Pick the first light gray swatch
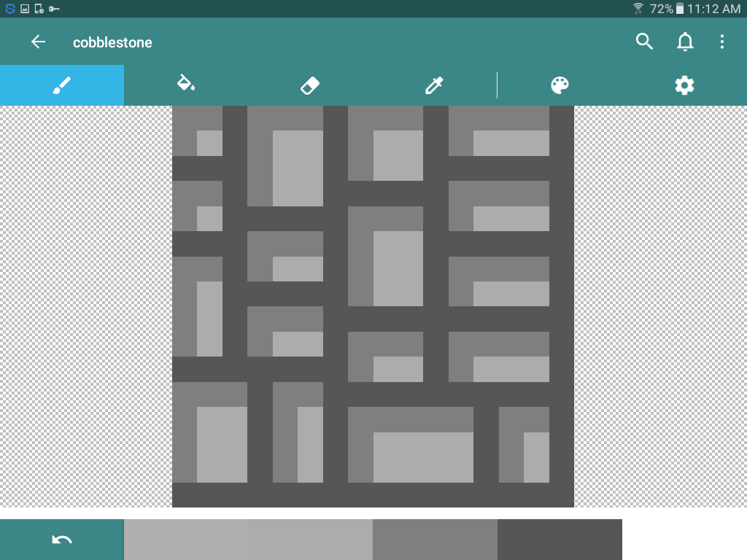Image resolution: width=747 pixels, height=560 pixels. coord(186,540)
